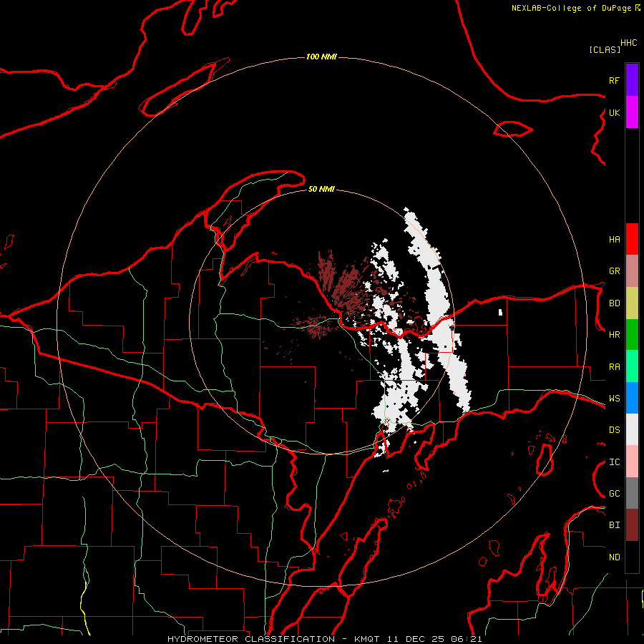Click the DS legend label
Screen dimensions: 644x644
[x=614, y=430]
